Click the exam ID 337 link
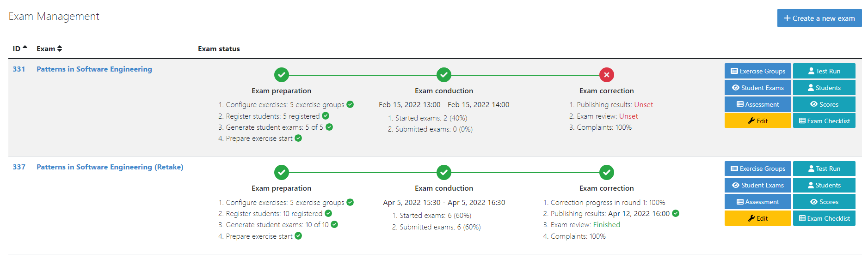This screenshot has width=868, height=271. (x=19, y=167)
